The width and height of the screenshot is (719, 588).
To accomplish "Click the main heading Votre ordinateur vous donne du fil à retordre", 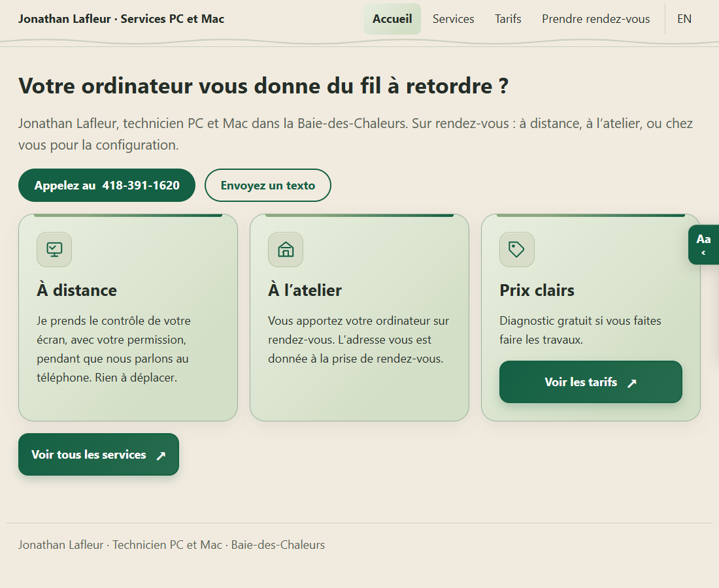I will 263,86.
